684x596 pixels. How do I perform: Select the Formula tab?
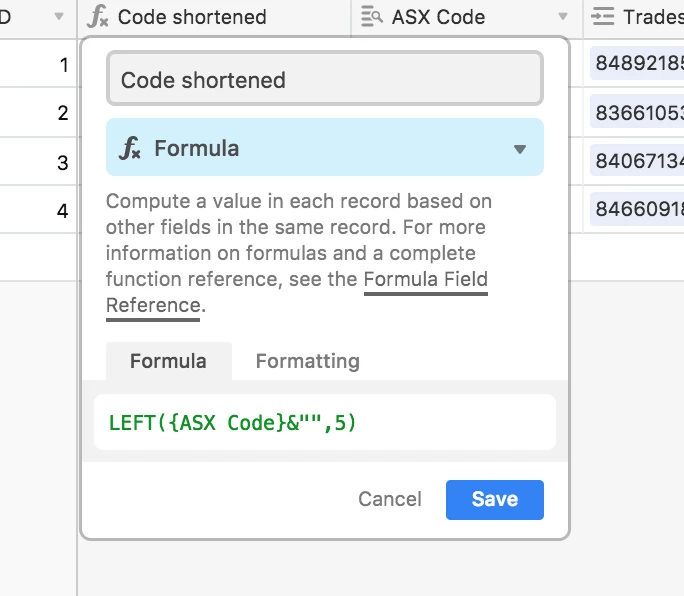168,361
